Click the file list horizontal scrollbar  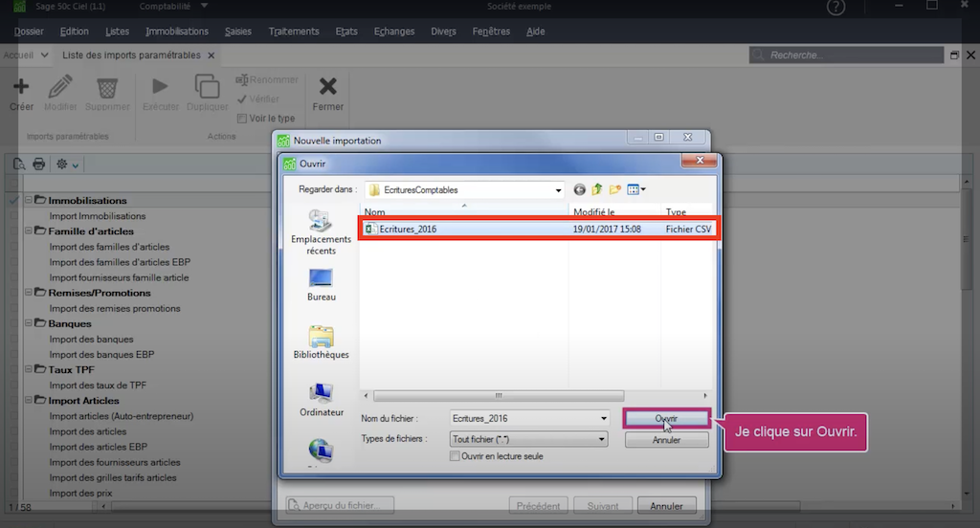click(x=498, y=396)
